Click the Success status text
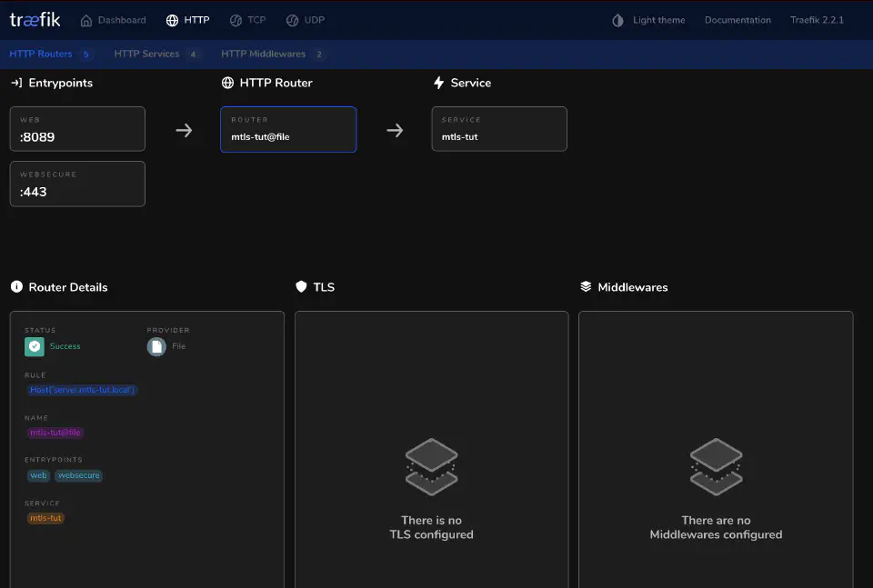This screenshot has height=588, width=873. [x=65, y=346]
